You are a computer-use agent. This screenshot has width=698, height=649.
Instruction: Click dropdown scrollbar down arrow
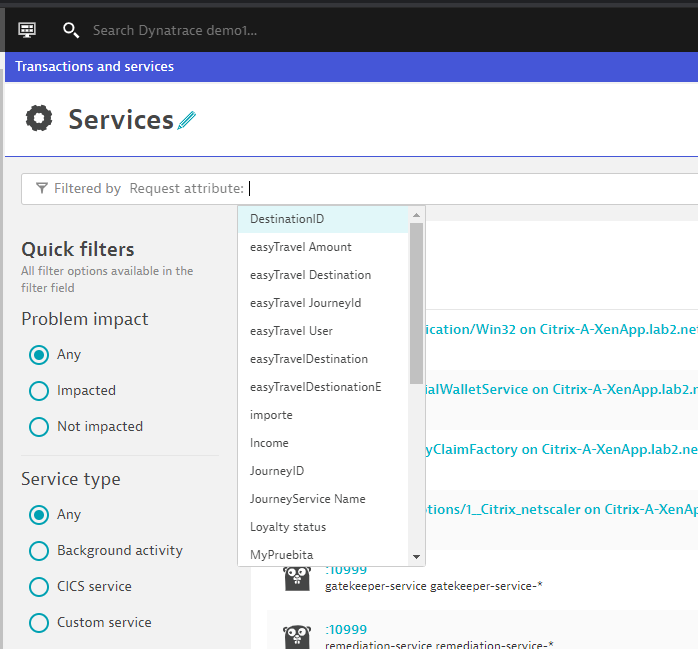417,557
